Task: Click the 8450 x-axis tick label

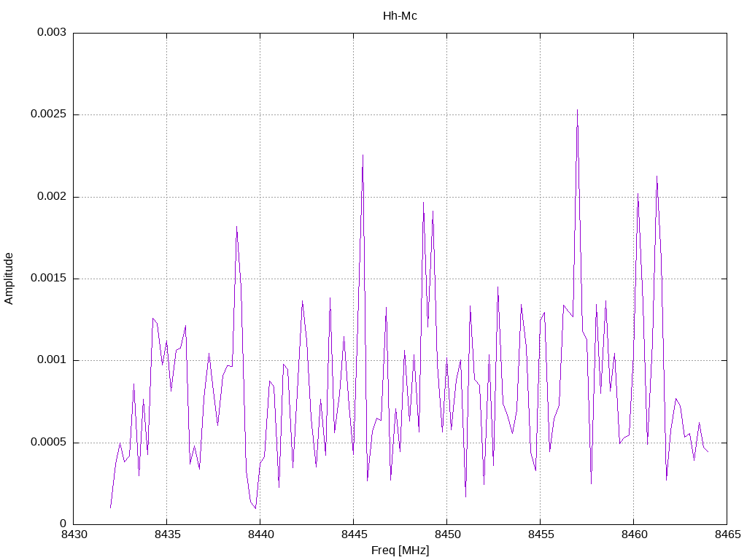Action: click(447, 534)
